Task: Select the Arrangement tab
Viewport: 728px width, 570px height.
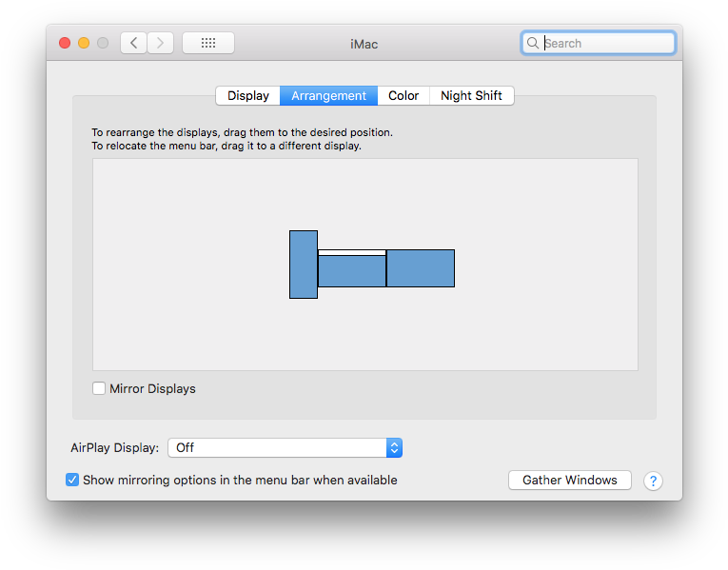Action: point(328,95)
